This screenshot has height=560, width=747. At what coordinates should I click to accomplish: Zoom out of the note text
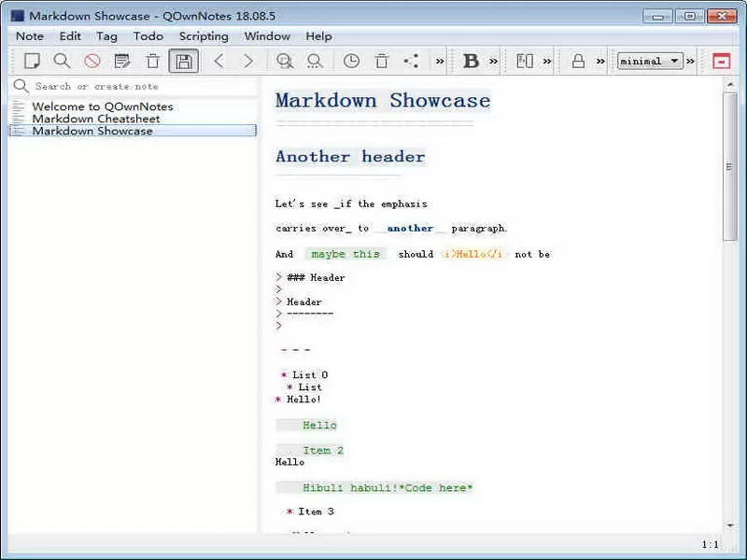pyautogui.click(x=315, y=60)
